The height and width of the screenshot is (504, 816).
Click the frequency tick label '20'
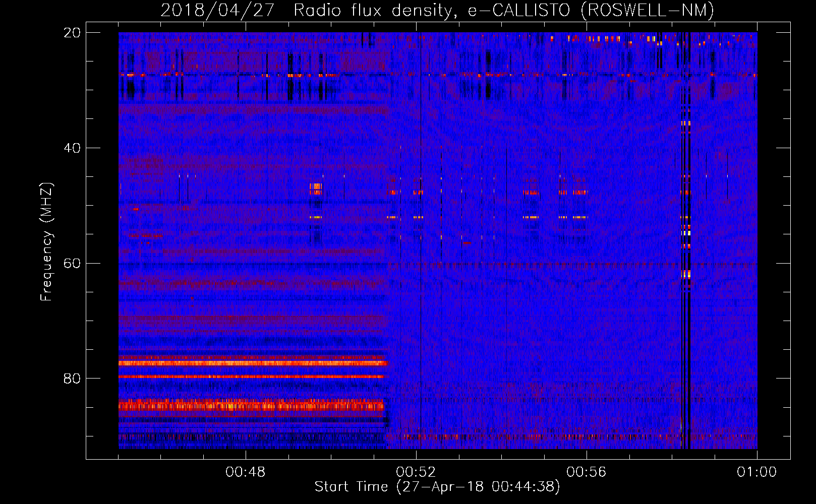(72, 33)
